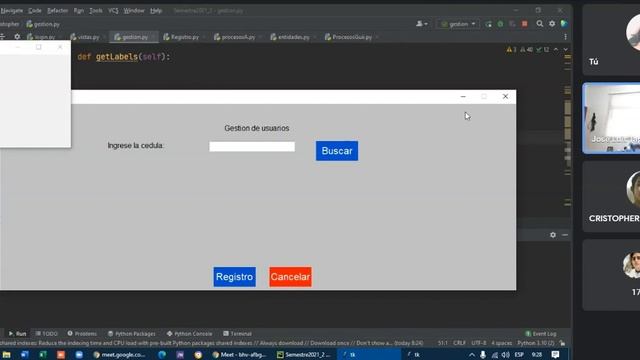Click the 4 spaces indent status
This screenshot has height=360, width=640.
click(x=502, y=343)
